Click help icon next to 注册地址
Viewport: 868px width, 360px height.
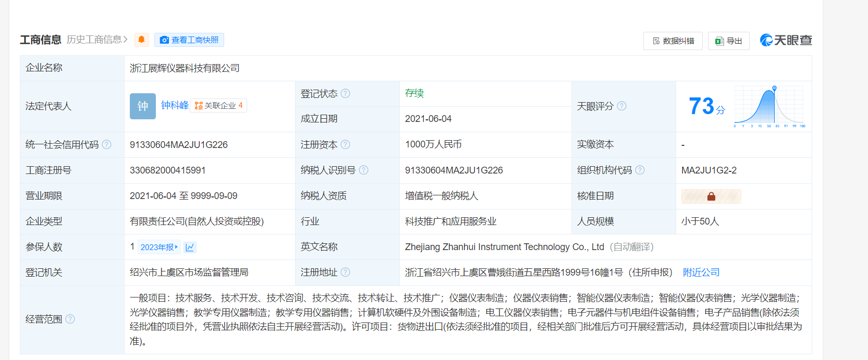point(345,272)
